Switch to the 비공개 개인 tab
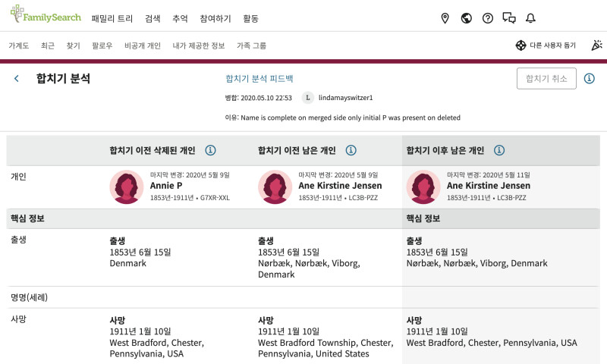Viewport: 607px width, 364px height. [143, 45]
